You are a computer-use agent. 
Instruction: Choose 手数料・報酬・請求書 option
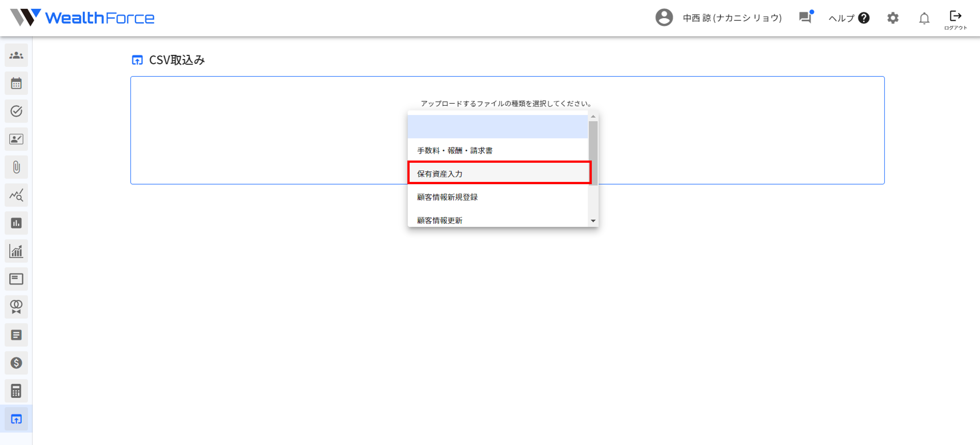point(498,150)
